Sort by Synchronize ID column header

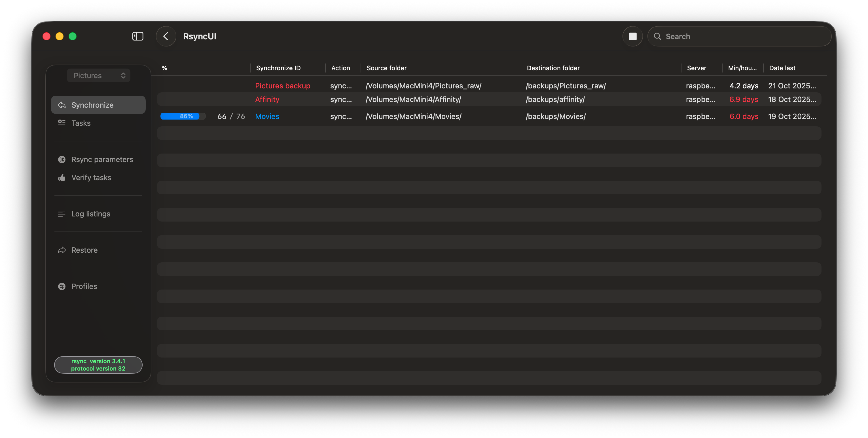coord(278,68)
